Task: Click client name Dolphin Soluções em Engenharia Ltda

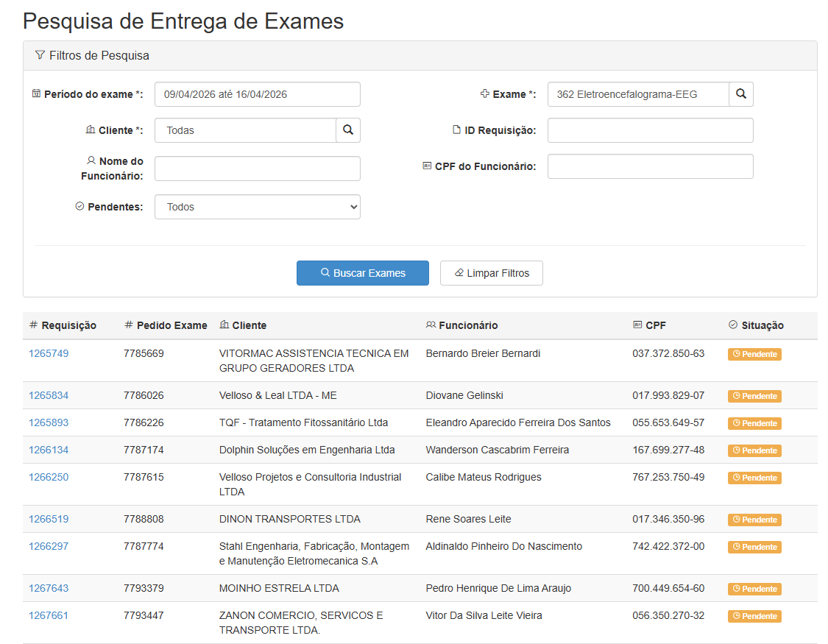Action: tap(307, 450)
